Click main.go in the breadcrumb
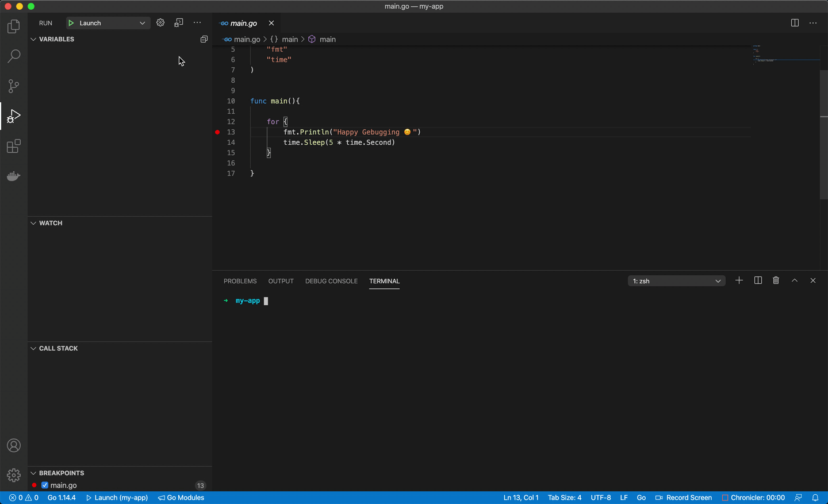 pyautogui.click(x=247, y=39)
